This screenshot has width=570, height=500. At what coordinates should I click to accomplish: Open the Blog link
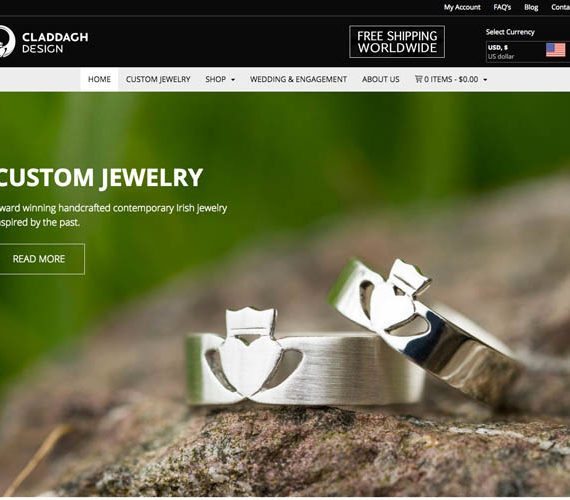point(531,7)
